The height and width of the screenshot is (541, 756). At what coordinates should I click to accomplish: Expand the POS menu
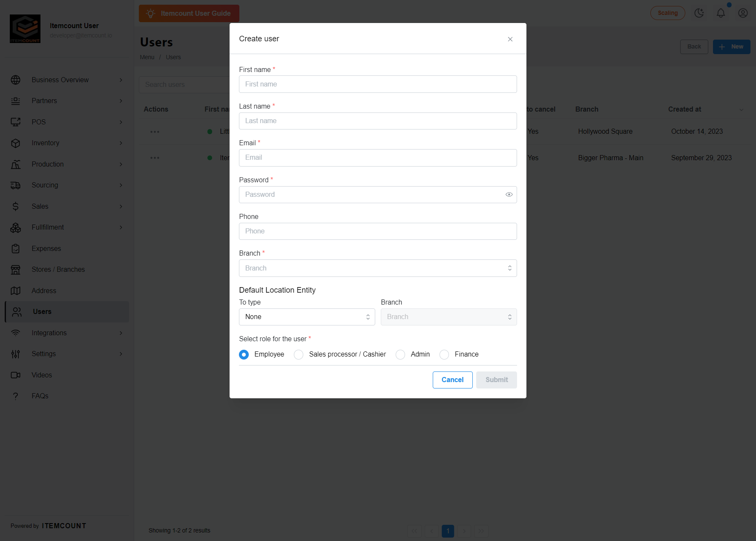pyautogui.click(x=67, y=122)
